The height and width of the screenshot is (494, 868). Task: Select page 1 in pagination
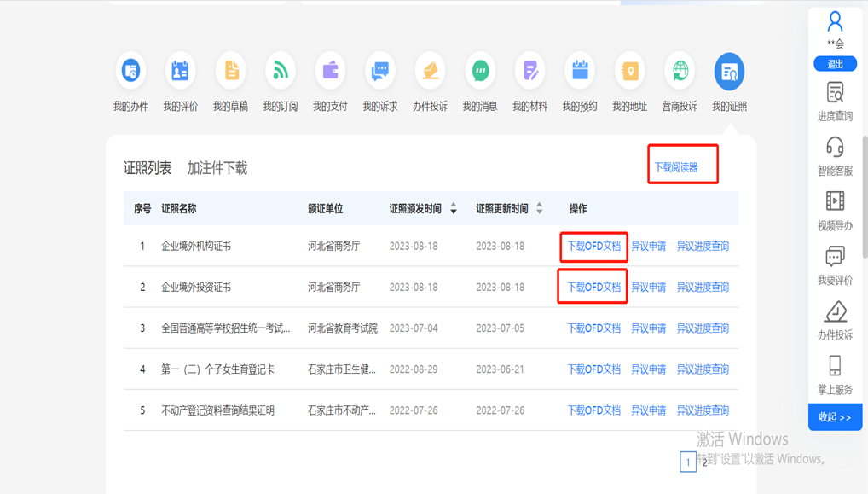(687, 462)
